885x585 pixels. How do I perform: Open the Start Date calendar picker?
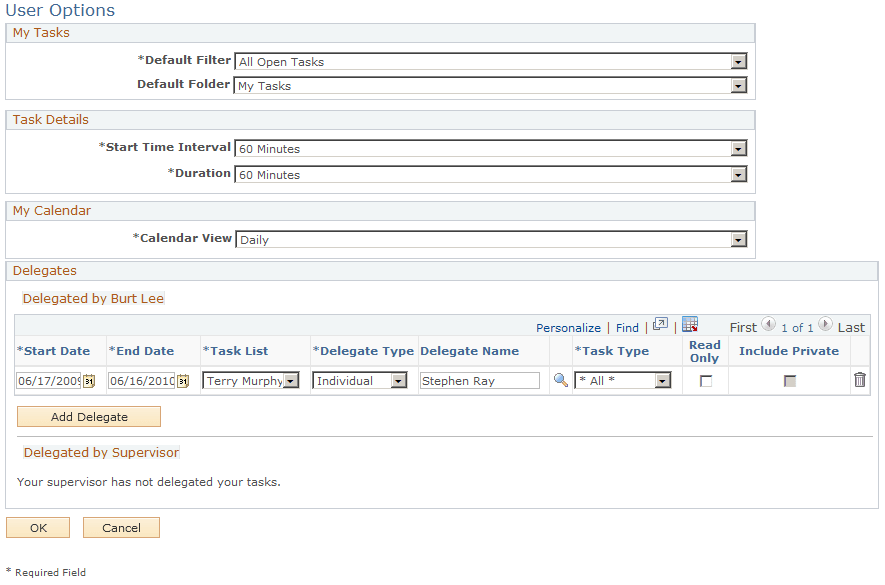(90, 381)
